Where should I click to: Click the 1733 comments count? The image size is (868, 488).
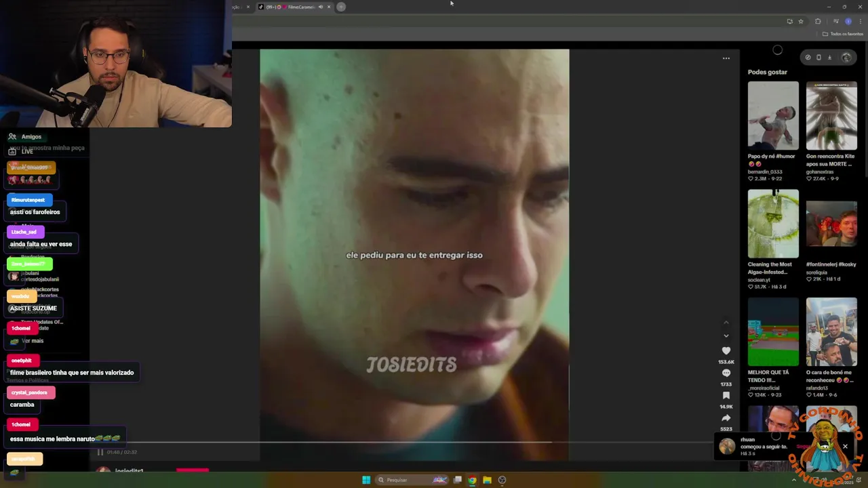click(726, 384)
